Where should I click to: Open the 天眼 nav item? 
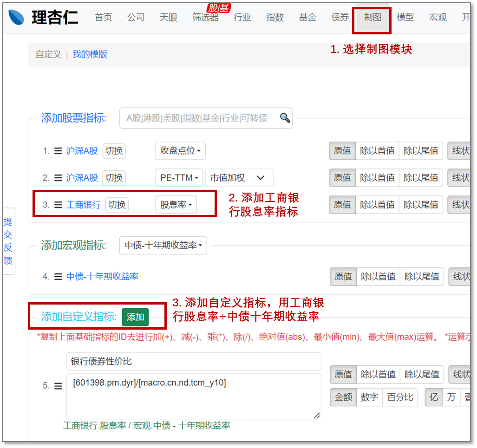point(169,17)
